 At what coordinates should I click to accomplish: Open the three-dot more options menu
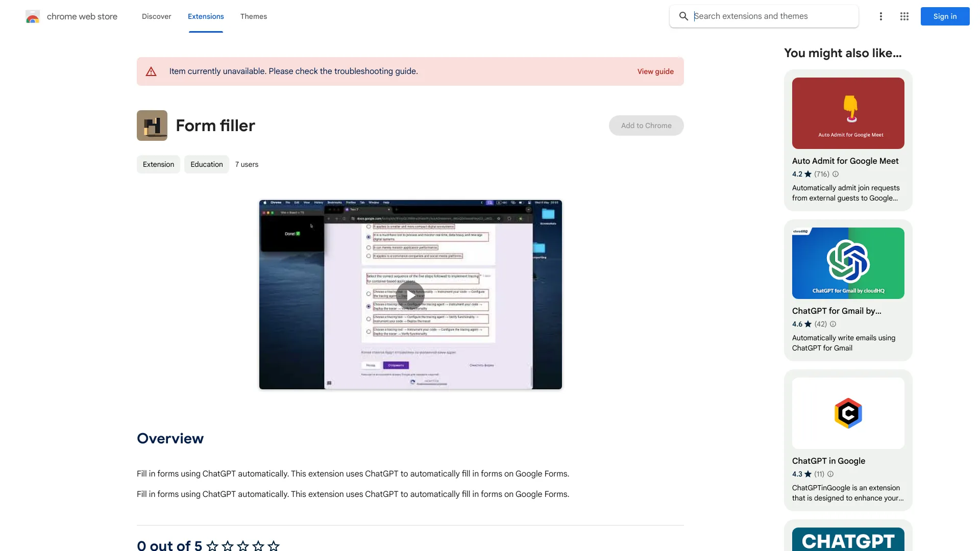(880, 16)
